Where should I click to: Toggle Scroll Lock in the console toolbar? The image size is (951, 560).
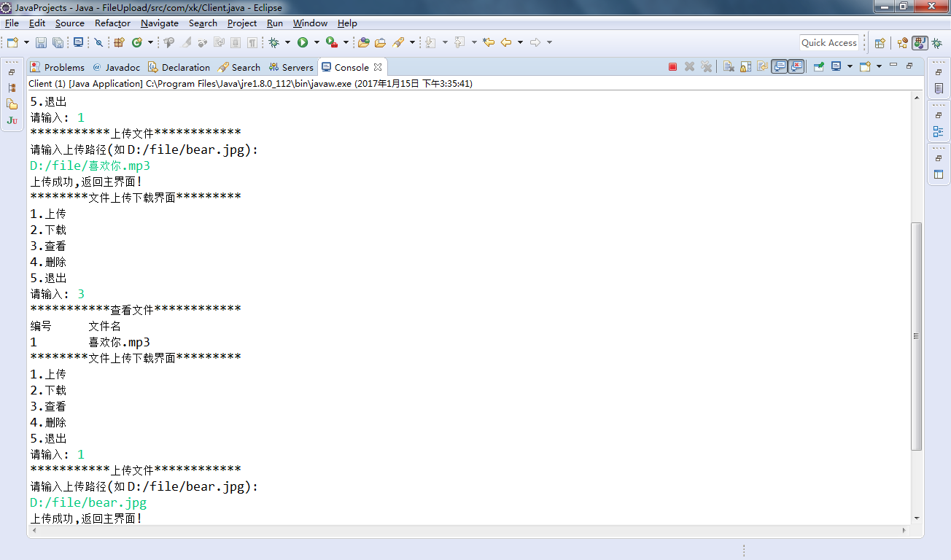[x=745, y=66]
